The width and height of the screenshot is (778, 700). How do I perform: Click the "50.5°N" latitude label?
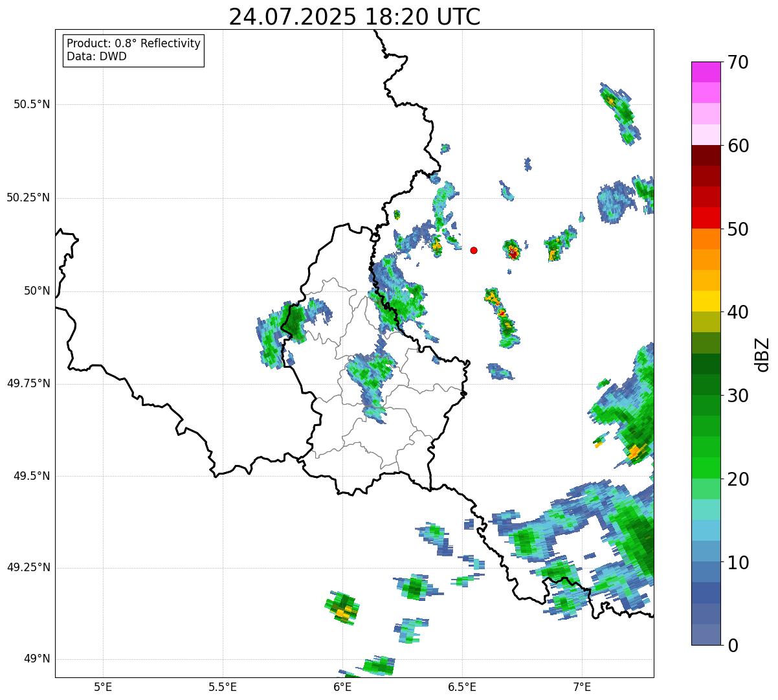[32, 104]
